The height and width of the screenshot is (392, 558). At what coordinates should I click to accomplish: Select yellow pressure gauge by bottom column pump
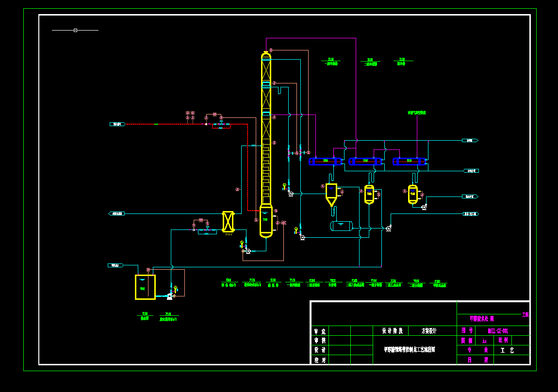click(x=242, y=244)
